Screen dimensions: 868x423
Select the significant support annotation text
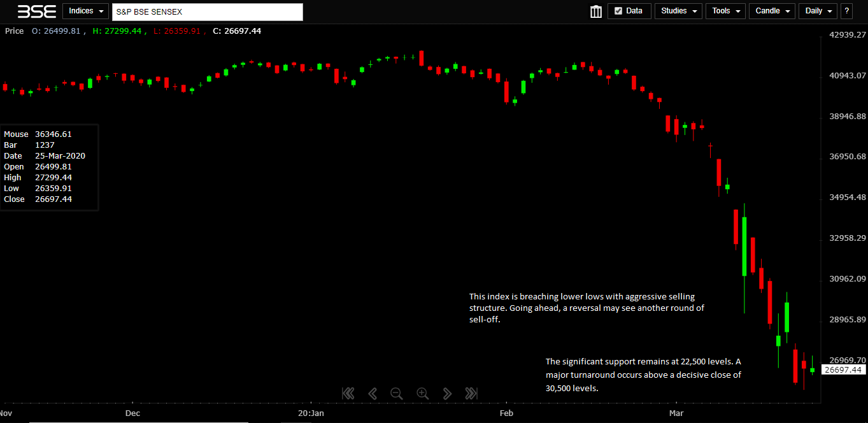coord(643,375)
